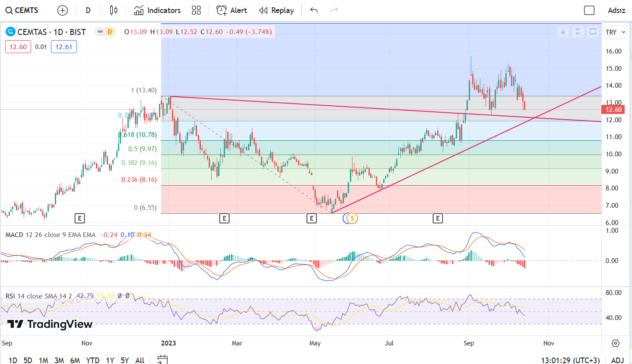The image size is (632, 364).
Task: Open the layout setup square icon
Action: tap(589, 10)
